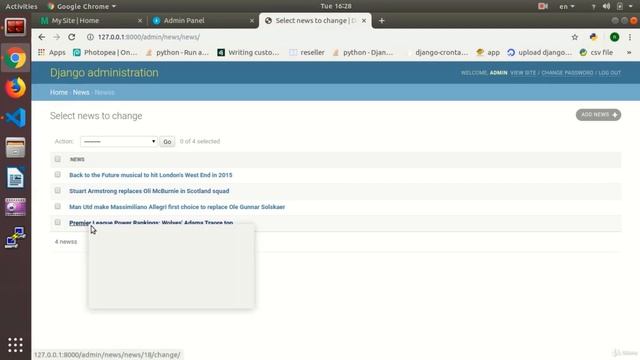Click LOG OUT link
This screenshot has width=640, height=360.
click(x=610, y=73)
